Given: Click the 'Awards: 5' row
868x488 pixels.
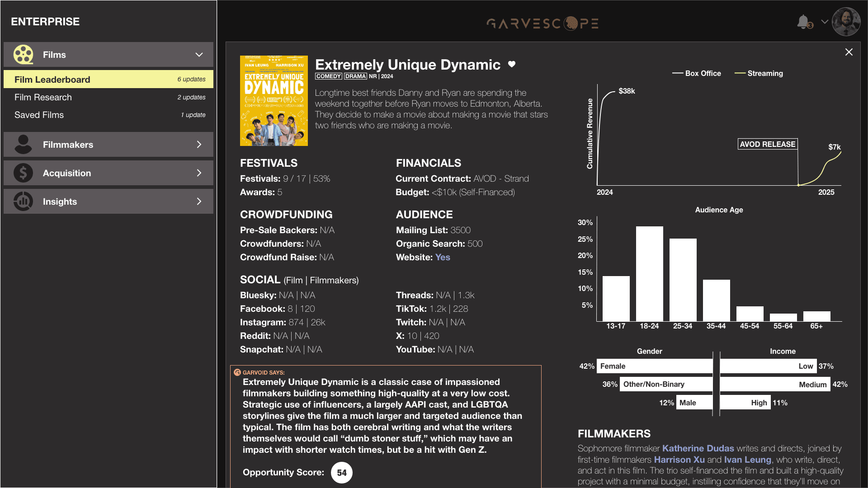Looking at the screenshot, I should 261,192.
